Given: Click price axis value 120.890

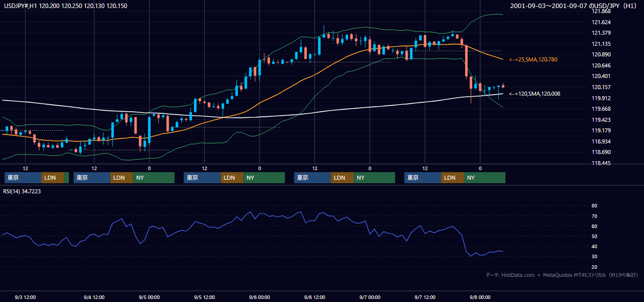Looking at the screenshot, I should (x=601, y=54).
